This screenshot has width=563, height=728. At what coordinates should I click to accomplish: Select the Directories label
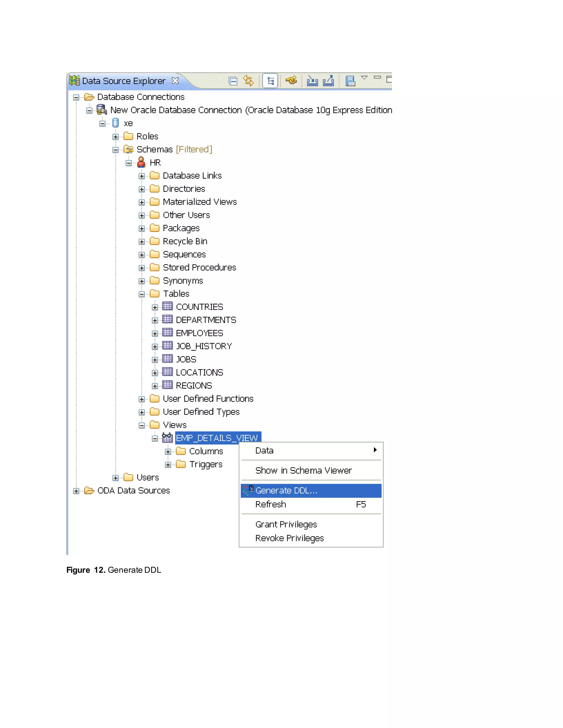coord(184,189)
